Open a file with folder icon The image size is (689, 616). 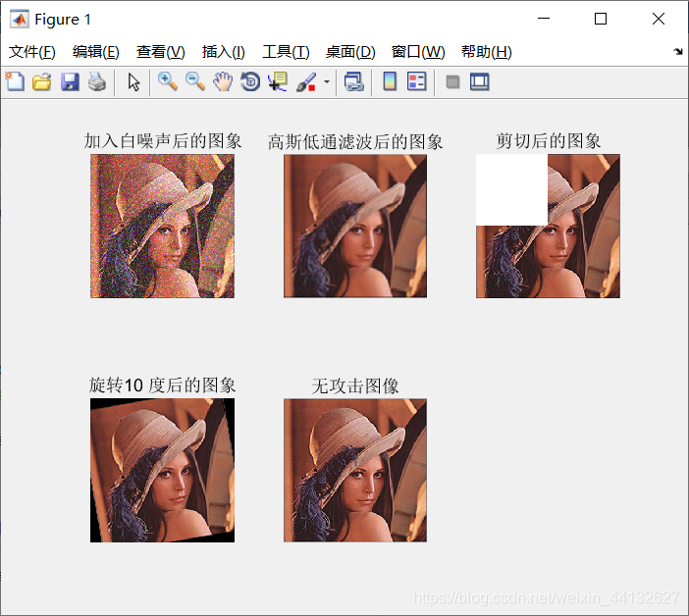(x=42, y=81)
